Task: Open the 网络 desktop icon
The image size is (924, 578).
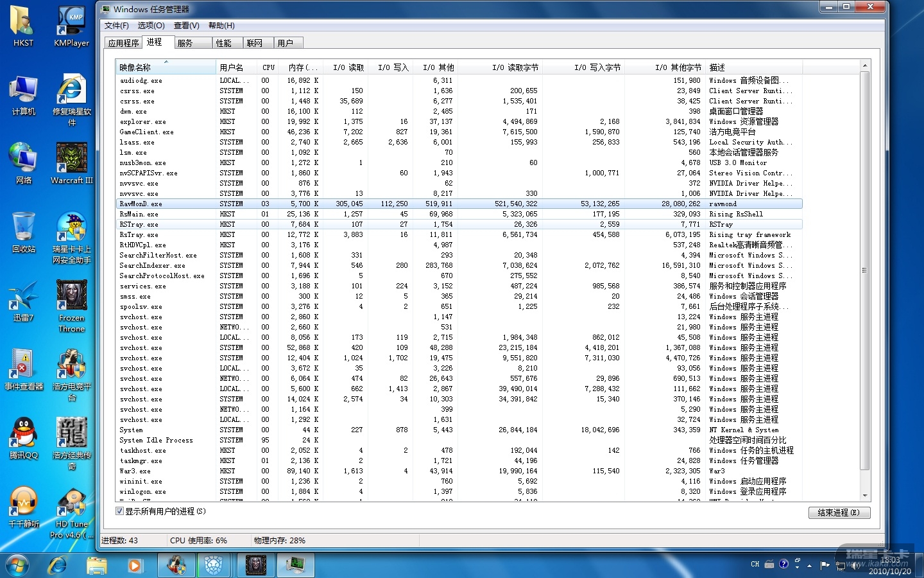Action: (23, 164)
